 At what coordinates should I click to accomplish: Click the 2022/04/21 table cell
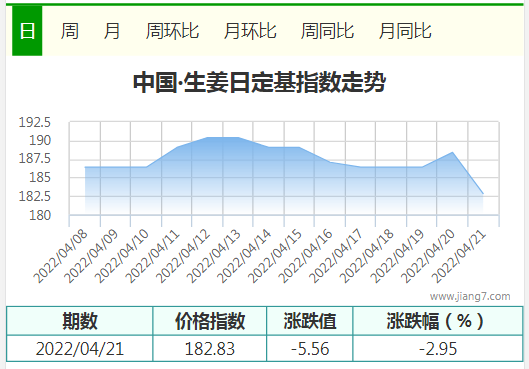click(80, 348)
